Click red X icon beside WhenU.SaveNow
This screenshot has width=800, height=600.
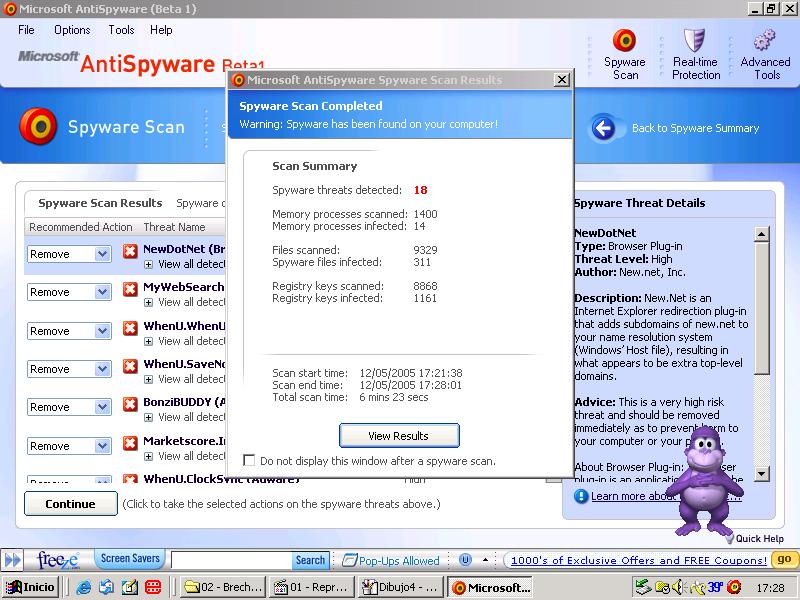(130, 366)
